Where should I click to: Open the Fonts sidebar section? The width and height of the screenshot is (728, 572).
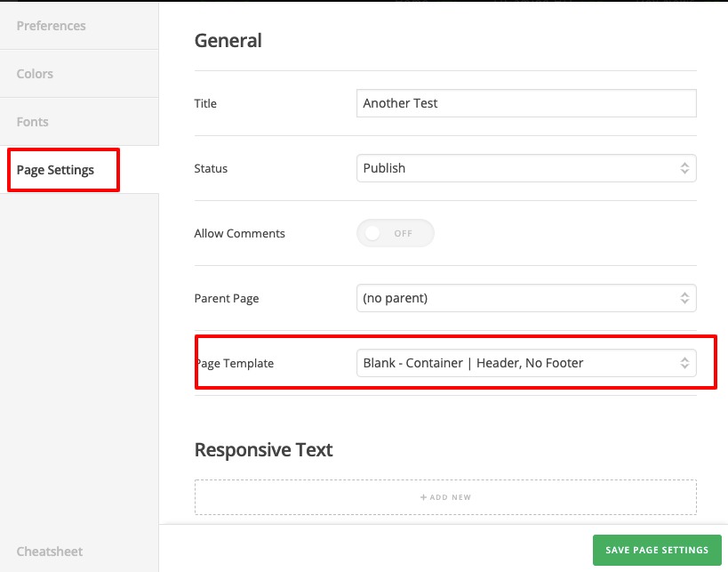(x=32, y=122)
